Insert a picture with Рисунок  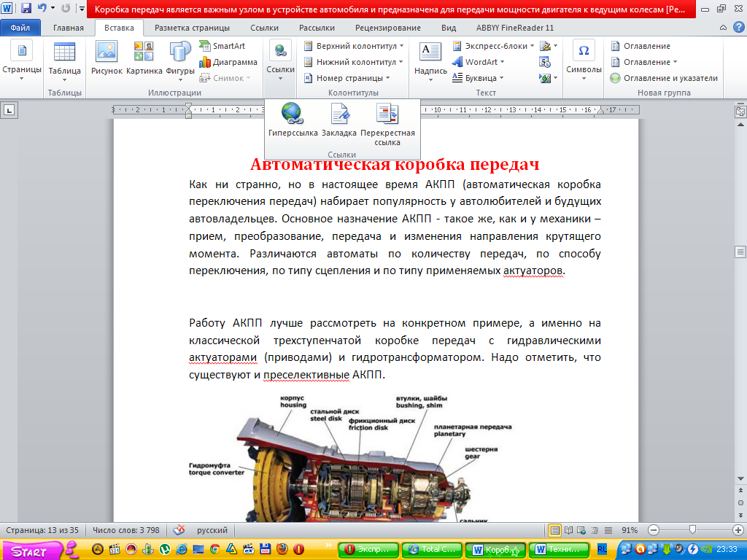point(107,58)
